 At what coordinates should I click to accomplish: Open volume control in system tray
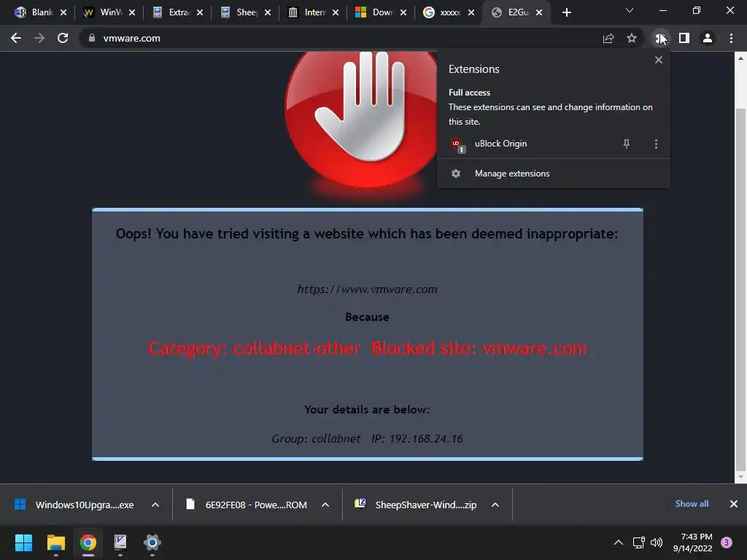(657, 542)
